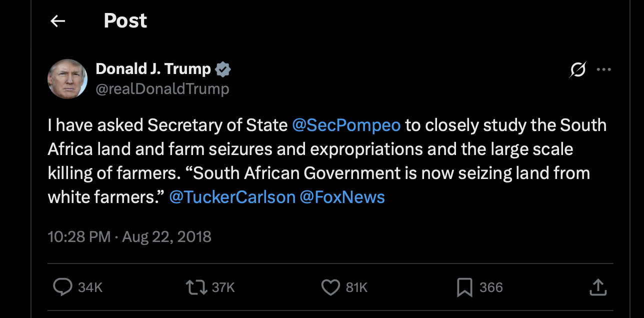
Task: Click the @realDonaldTrump handle
Action: pyautogui.click(x=162, y=89)
